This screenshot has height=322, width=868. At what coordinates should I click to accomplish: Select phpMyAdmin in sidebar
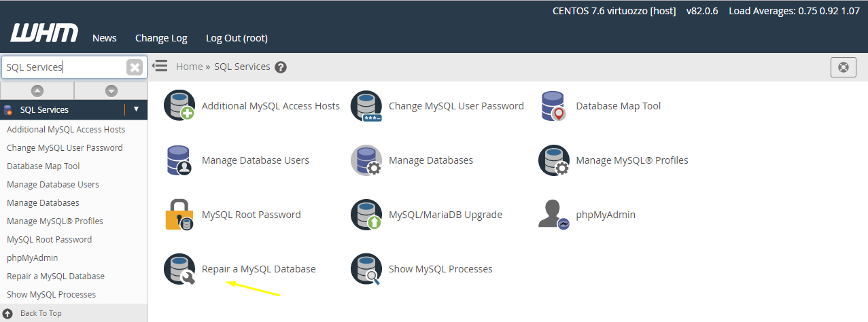coord(33,257)
